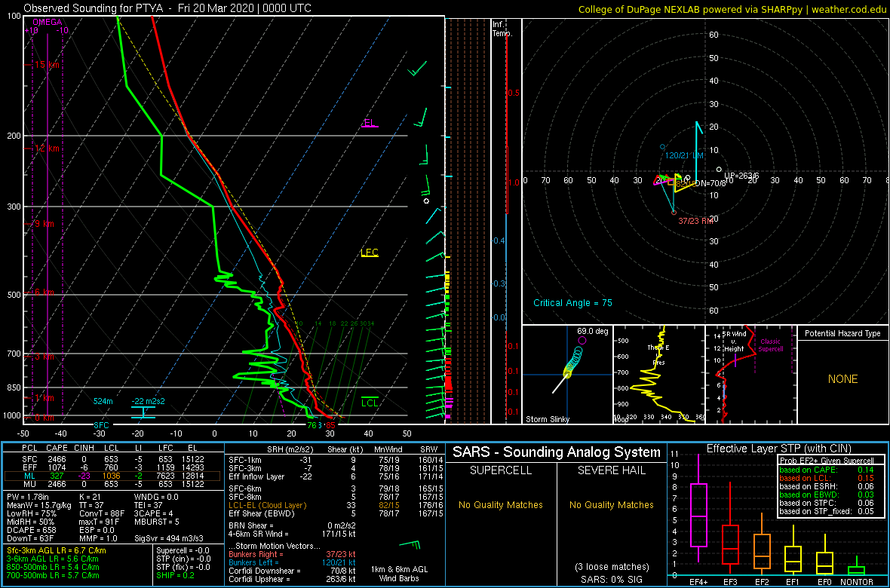Click the (3 loose matches) note
Viewport: 890px width, 588px height.
tap(611, 566)
